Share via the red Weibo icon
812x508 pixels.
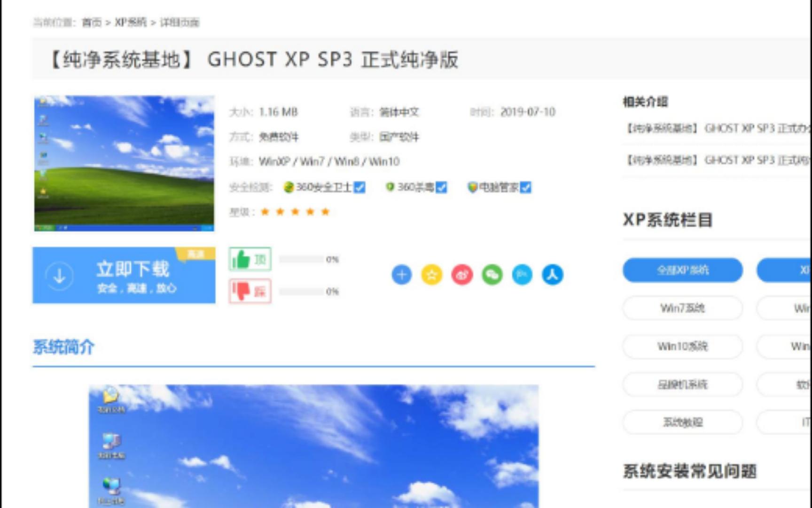[x=462, y=275]
